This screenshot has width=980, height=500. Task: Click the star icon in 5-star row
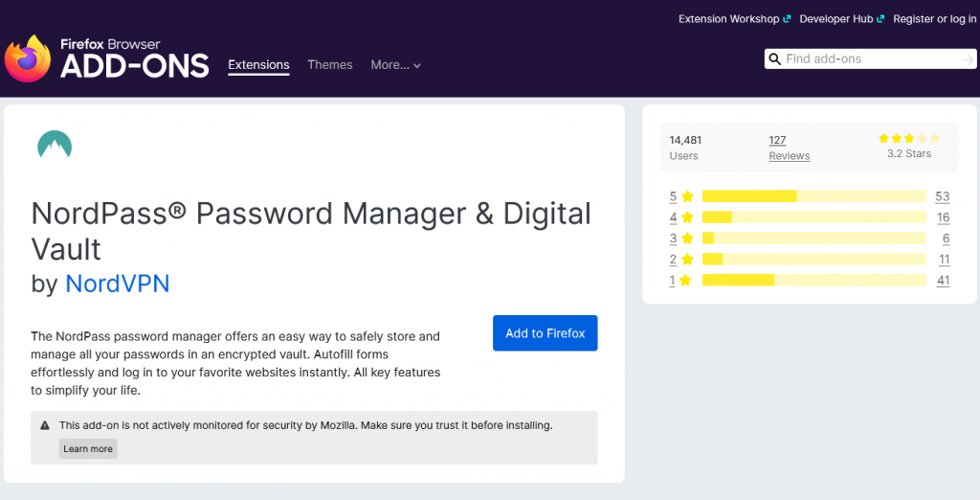click(687, 196)
